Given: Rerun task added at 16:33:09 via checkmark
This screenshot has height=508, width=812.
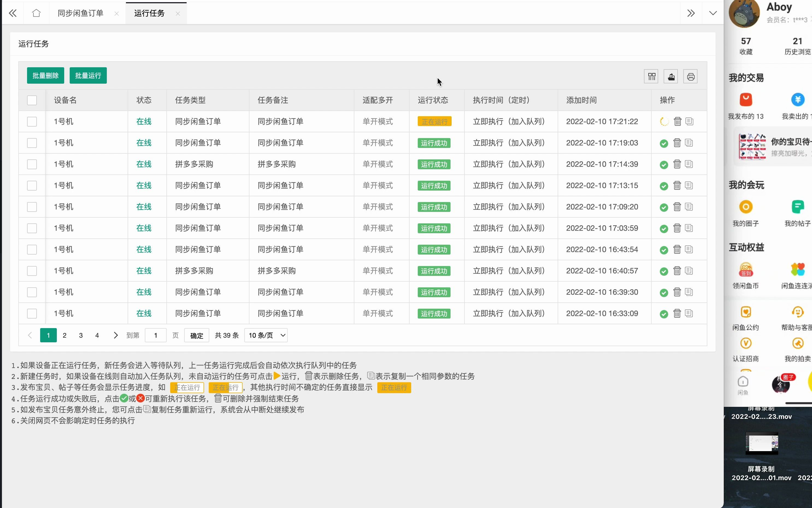Looking at the screenshot, I should click(x=664, y=314).
